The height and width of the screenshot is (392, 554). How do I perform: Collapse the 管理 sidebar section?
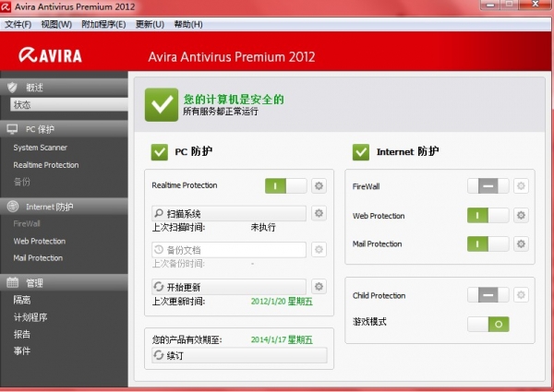coord(64,282)
